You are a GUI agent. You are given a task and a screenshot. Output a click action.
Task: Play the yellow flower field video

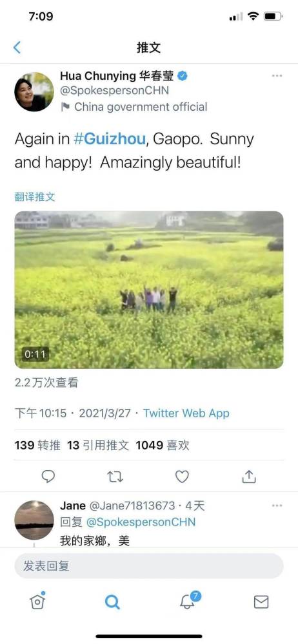[149, 290]
